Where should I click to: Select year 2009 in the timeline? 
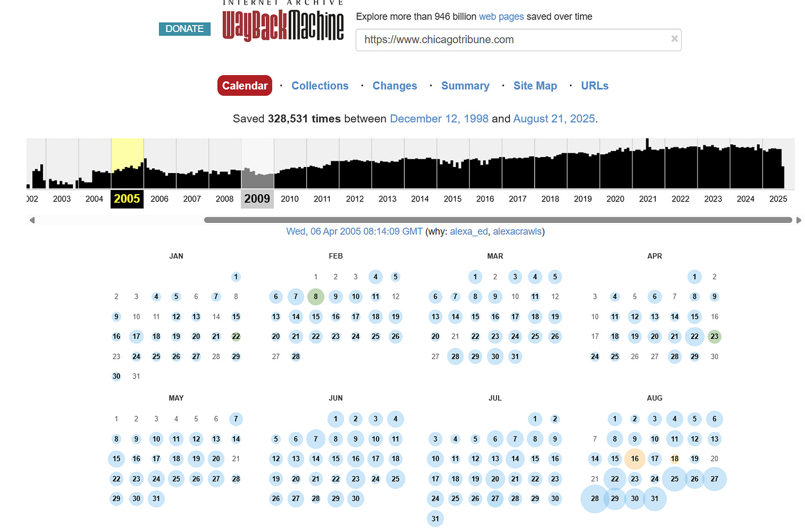257,199
